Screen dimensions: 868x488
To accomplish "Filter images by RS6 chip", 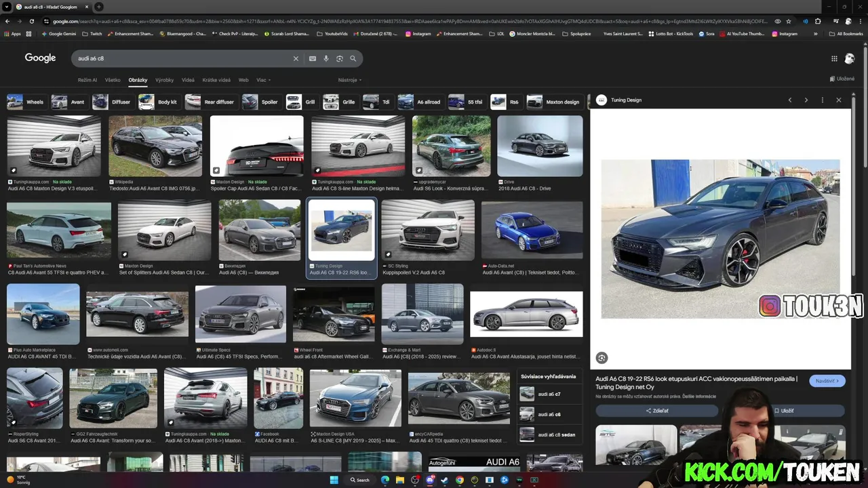I will (506, 102).
